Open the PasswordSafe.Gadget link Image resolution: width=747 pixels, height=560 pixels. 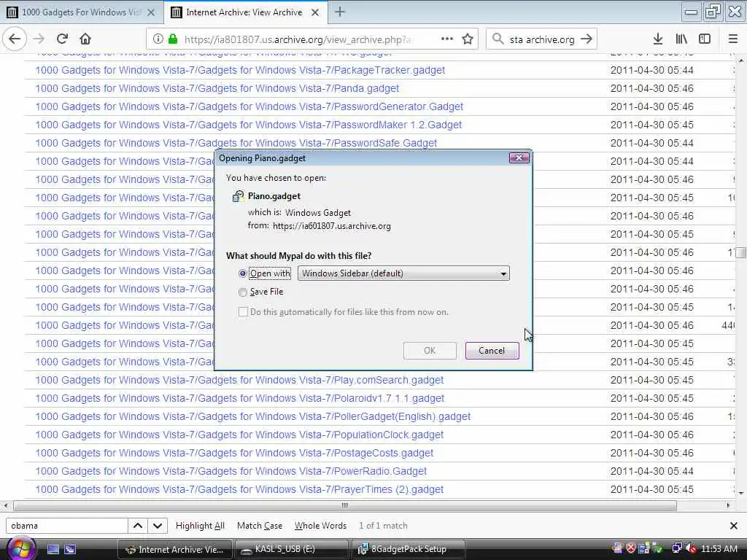[x=236, y=143]
